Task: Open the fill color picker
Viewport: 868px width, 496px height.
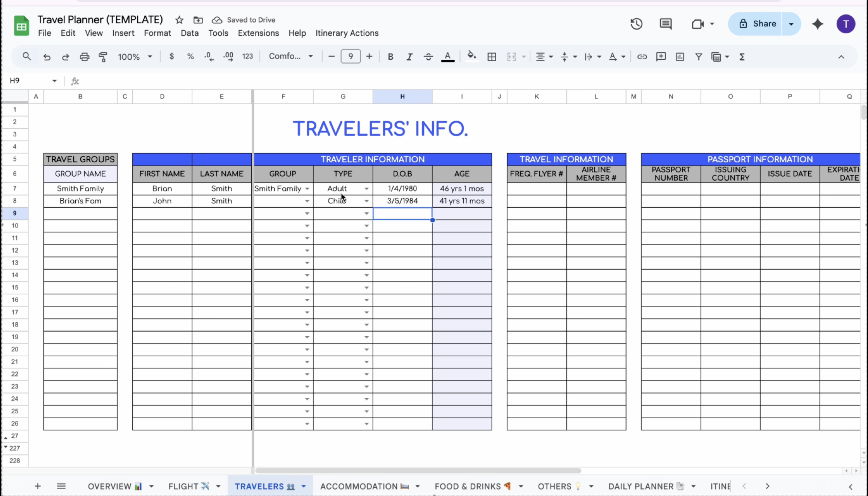Action: 471,57
